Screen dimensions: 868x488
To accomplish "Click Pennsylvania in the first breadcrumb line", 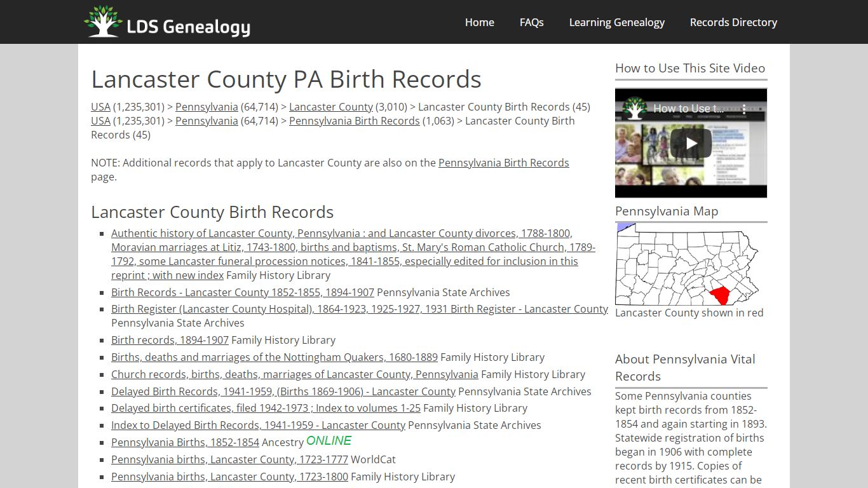I will coord(207,107).
